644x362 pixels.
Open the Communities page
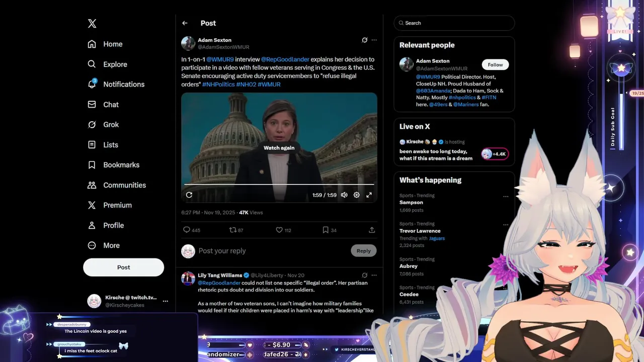click(117, 185)
